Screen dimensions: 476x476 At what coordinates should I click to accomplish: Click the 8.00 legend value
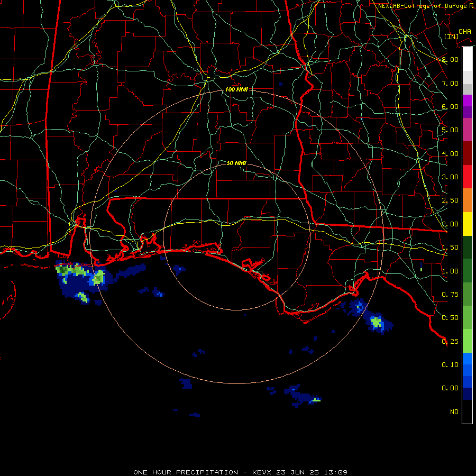pos(450,59)
